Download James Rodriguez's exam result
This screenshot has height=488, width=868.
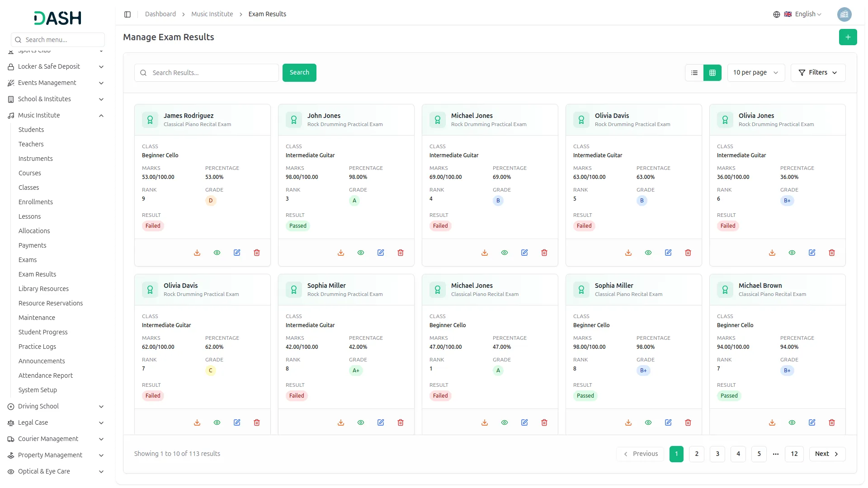click(x=197, y=253)
